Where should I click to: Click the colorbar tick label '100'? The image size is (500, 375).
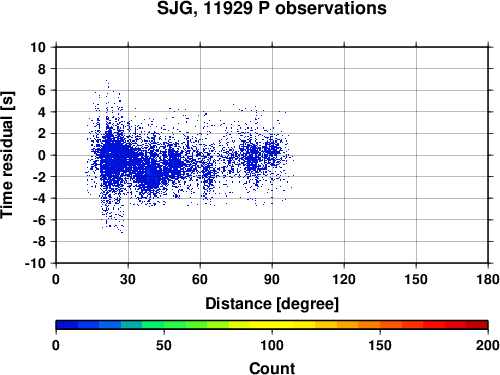[x=272, y=345]
